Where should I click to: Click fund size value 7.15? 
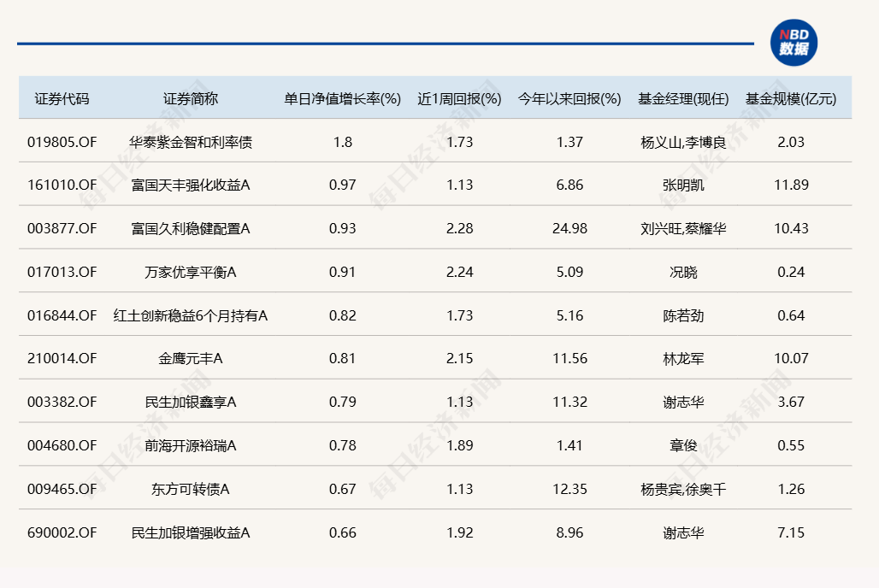point(791,532)
